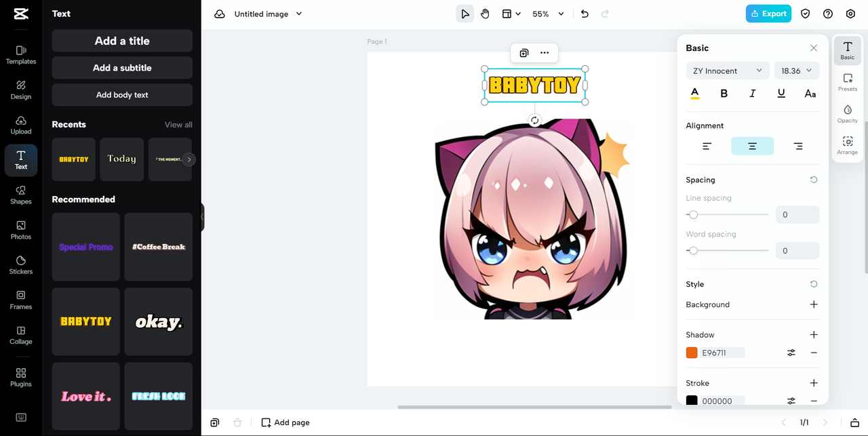The height and width of the screenshot is (436, 868).
Task: Click Add a subtitle button
Action: pyautogui.click(x=122, y=68)
